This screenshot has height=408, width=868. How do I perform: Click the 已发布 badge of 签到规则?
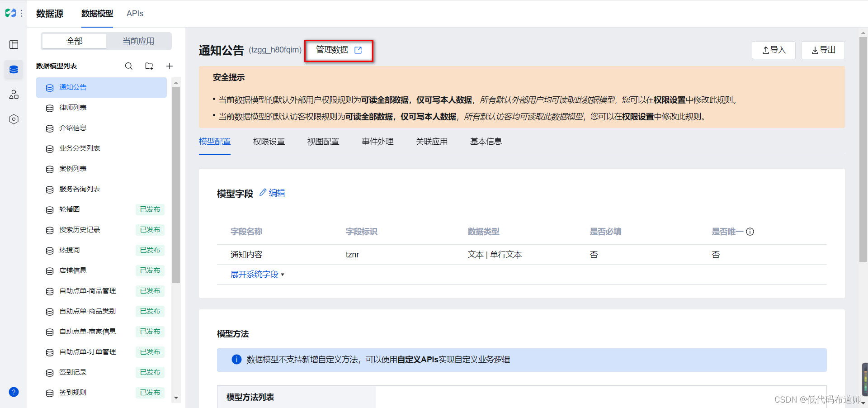(x=150, y=393)
